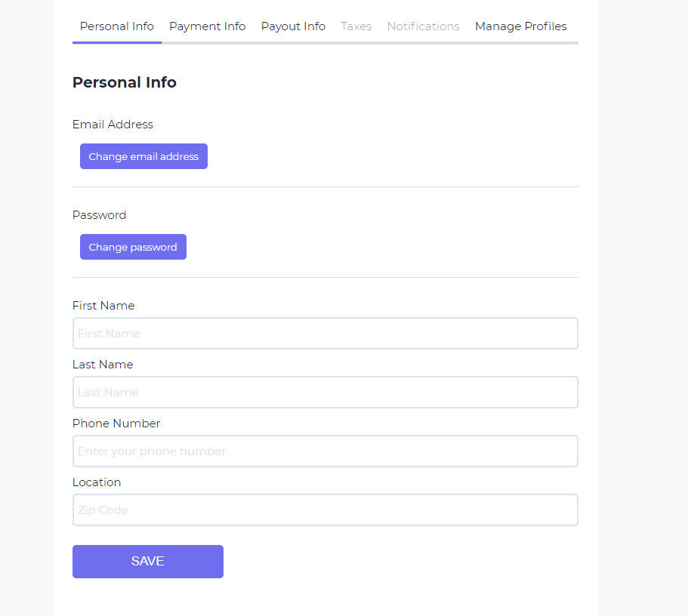Click the First Name label above its field
Image resolution: width=688 pixels, height=616 pixels.
(x=103, y=306)
